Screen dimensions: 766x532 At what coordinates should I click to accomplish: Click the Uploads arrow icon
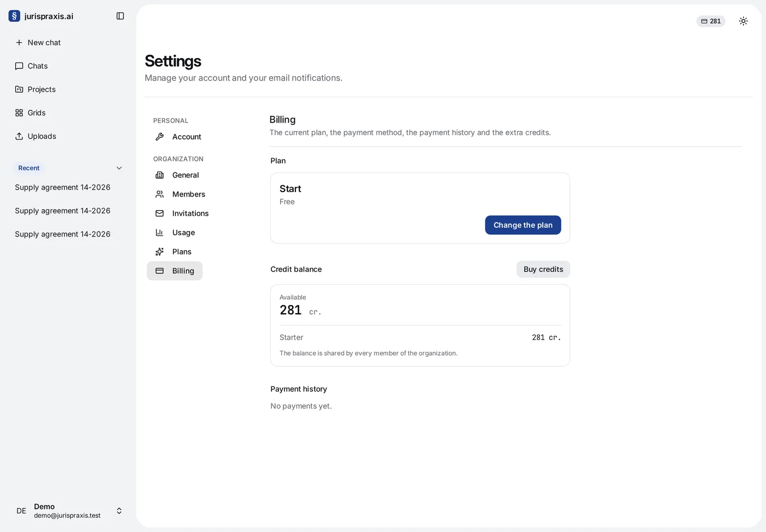pos(19,136)
